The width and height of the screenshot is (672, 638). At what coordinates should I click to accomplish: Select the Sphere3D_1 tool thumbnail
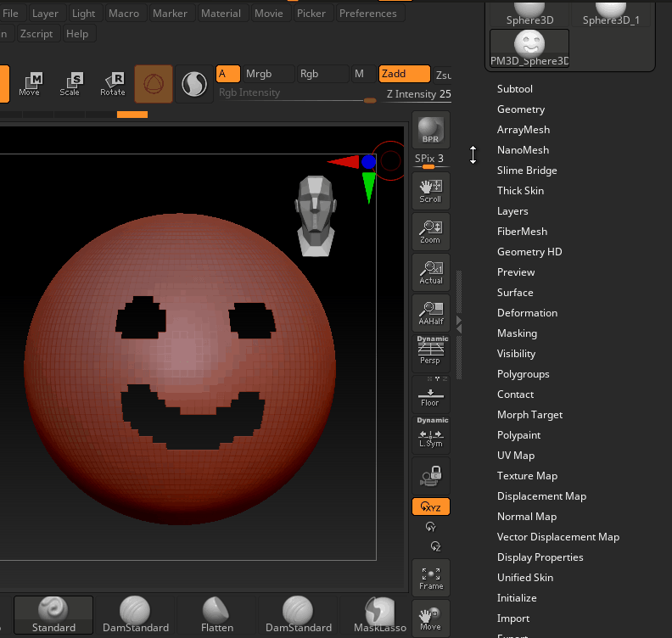click(x=611, y=14)
